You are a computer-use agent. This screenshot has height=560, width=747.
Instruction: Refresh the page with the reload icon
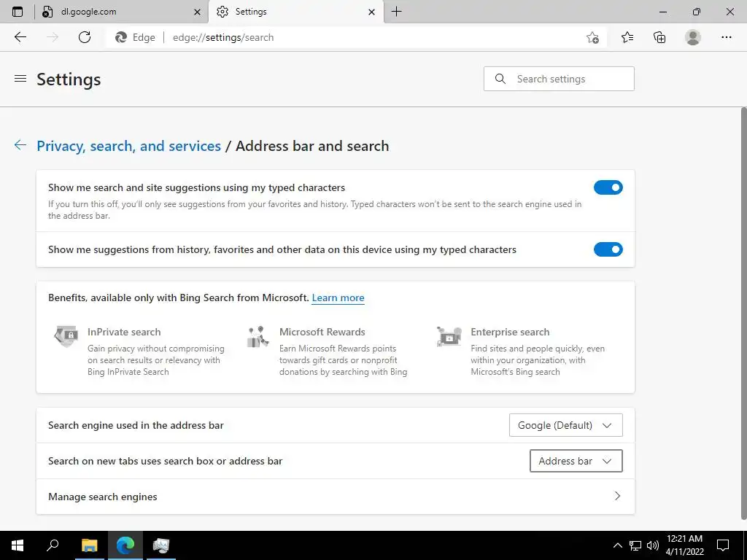(x=85, y=37)
